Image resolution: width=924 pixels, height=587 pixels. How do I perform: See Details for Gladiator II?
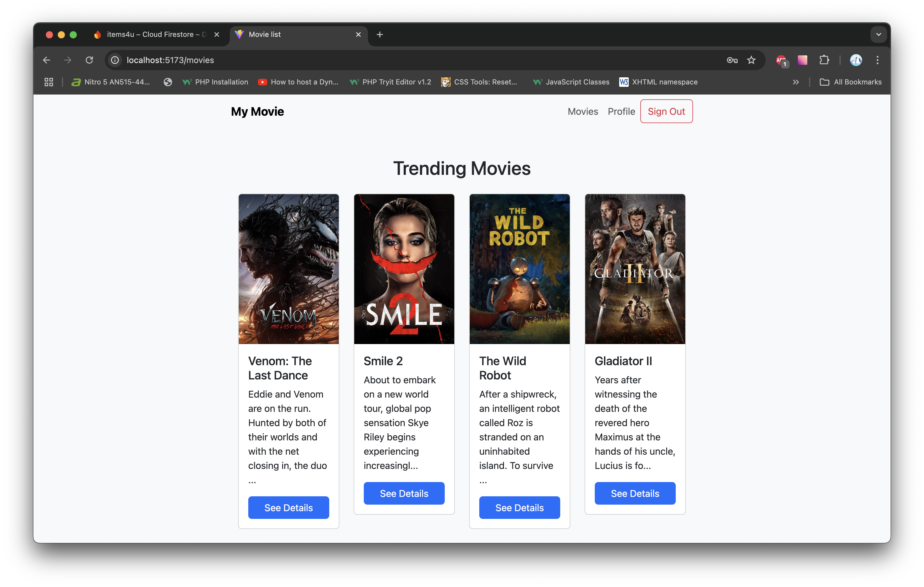[x=635, y=493]
